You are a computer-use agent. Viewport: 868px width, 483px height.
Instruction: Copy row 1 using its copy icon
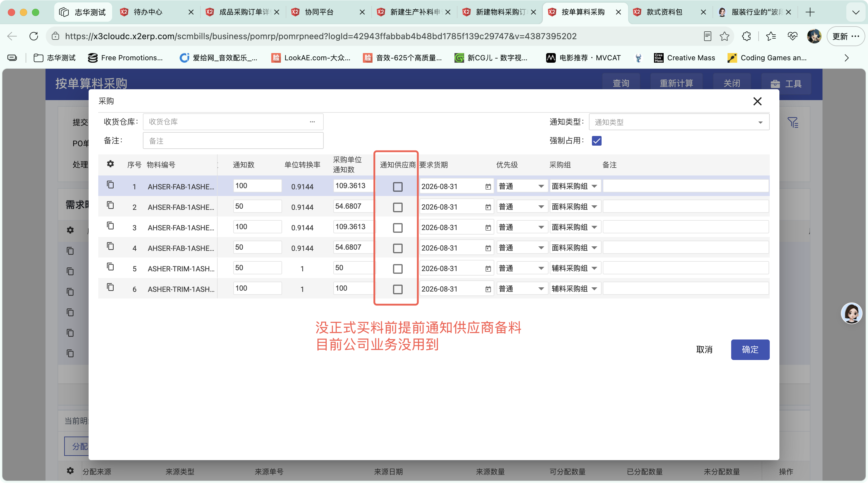(110, 185)
